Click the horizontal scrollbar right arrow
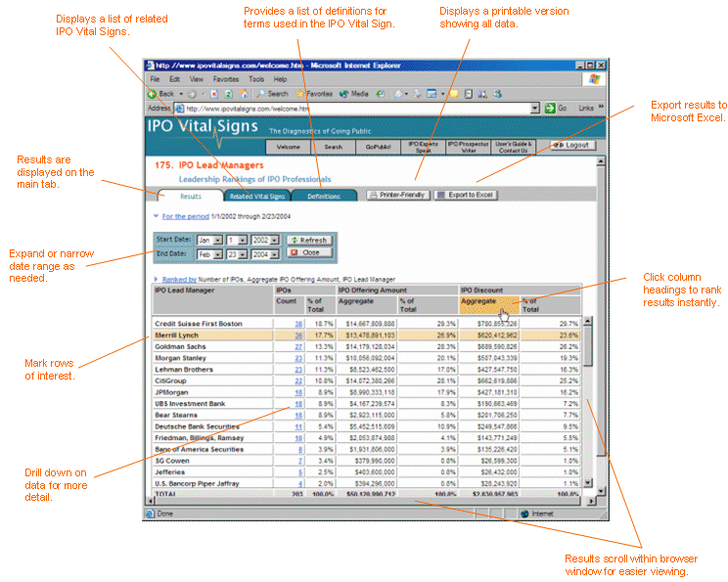The height and width of the screenshot is (582, 728). point(591,501)
